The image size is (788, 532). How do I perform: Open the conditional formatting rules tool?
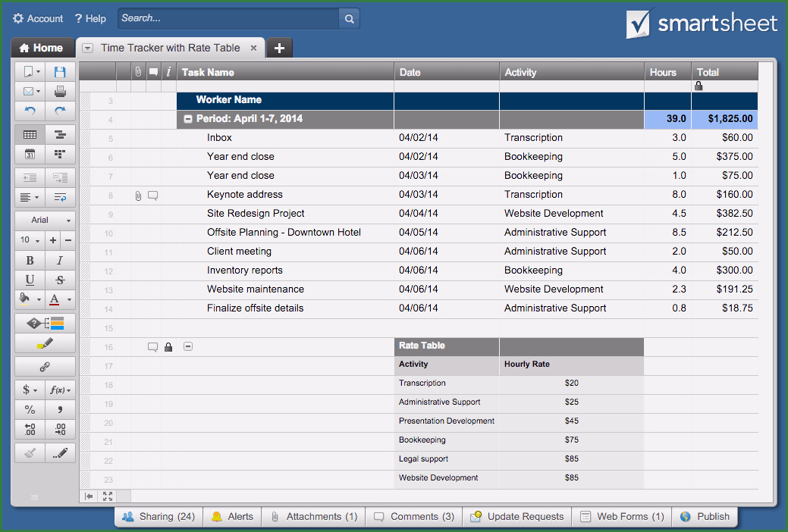click(45, 324)
